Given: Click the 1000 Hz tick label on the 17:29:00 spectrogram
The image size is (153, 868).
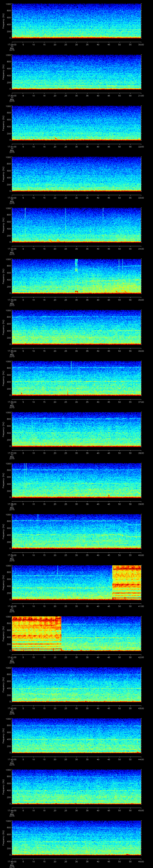Looking at the screenshot, I should (8, 4).
